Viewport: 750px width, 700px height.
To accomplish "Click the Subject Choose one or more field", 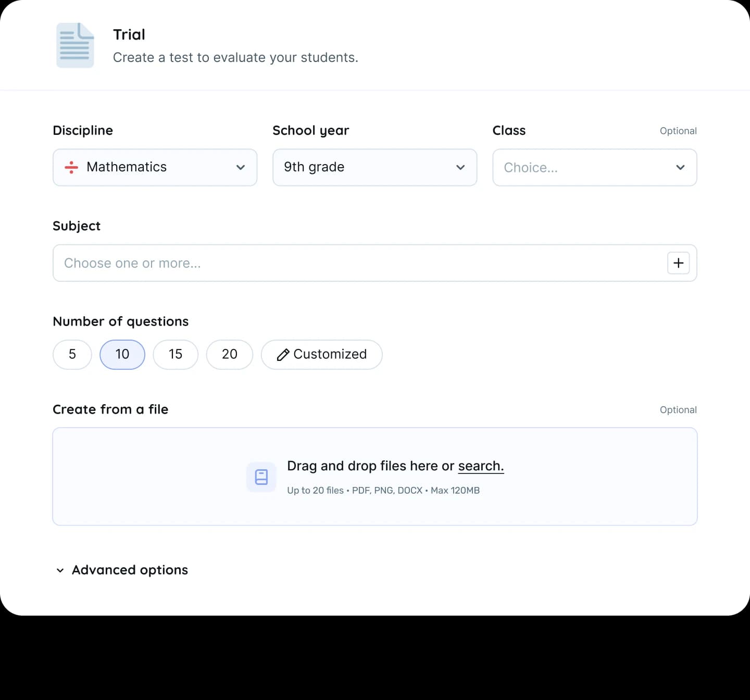I will (375, 263).
